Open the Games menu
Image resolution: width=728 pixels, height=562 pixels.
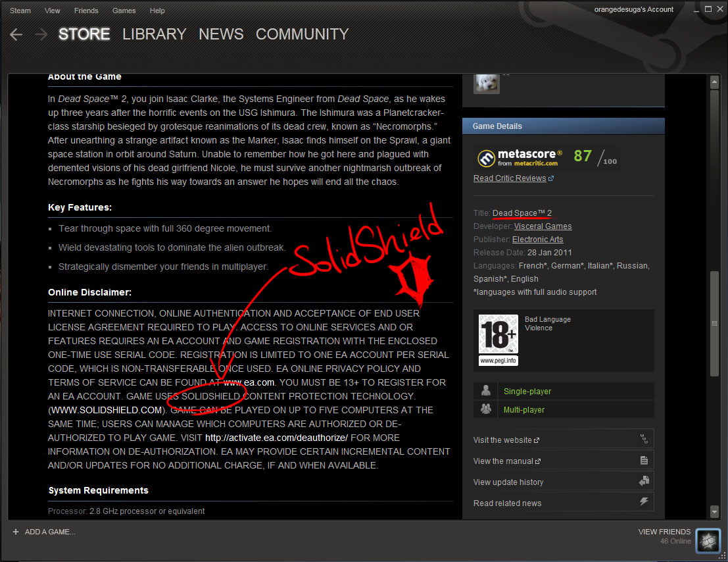(x=124, y=11)
